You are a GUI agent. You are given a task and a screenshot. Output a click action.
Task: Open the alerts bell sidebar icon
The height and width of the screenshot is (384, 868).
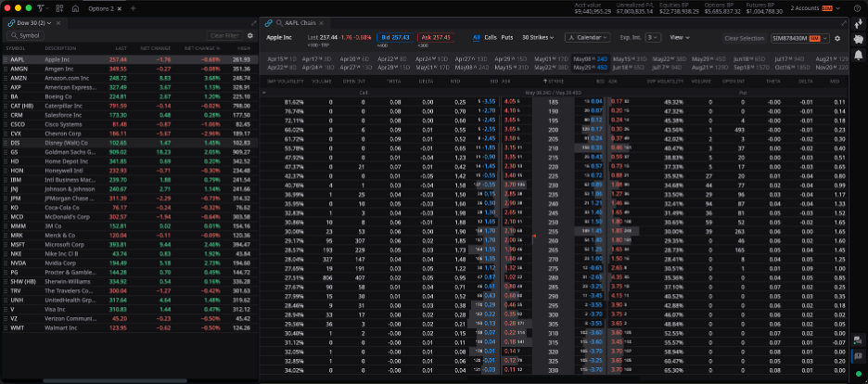coord(859,55)
